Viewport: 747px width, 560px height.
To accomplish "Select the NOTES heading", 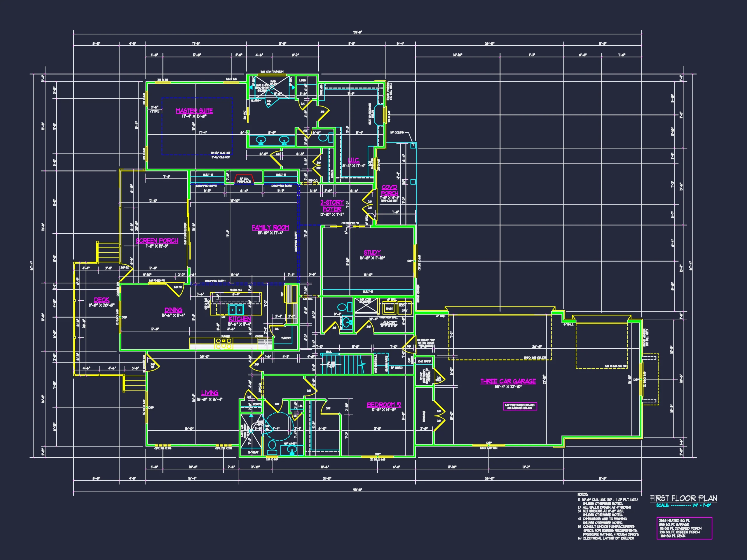I will click(582, 494).
